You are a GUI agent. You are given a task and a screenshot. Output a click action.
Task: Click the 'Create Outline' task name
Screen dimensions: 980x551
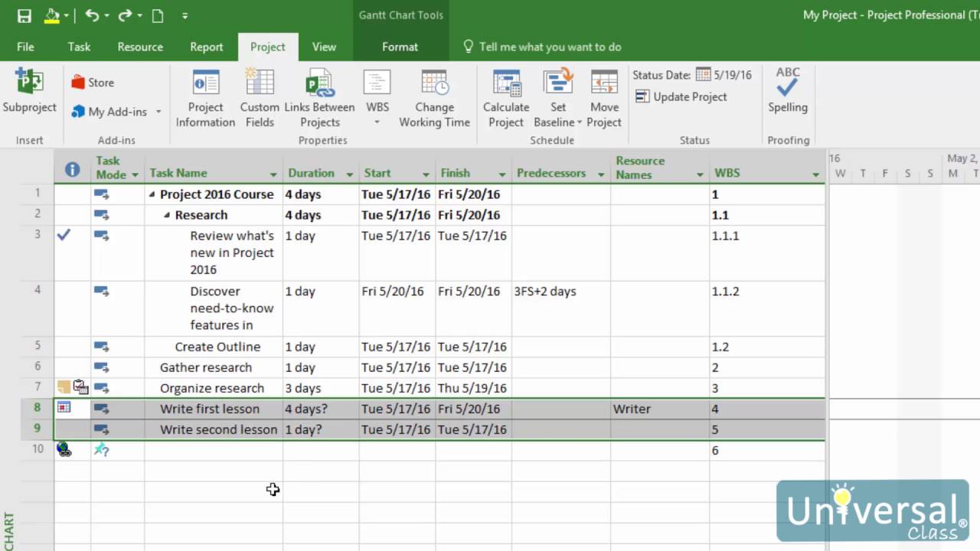pyautogui.click(x=217, y=347)
